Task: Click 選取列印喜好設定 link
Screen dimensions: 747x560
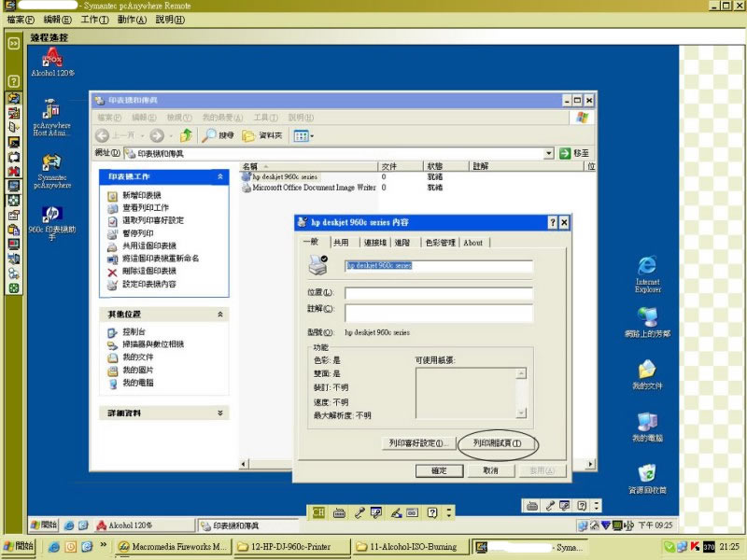Action: [153, 220]
